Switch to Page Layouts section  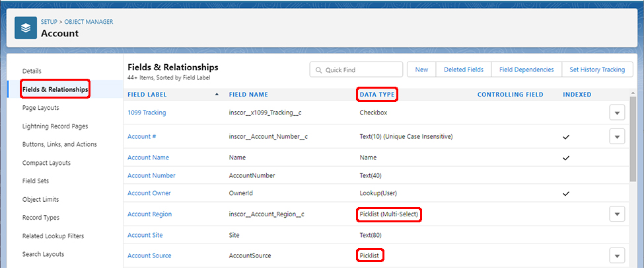point(40,107)
